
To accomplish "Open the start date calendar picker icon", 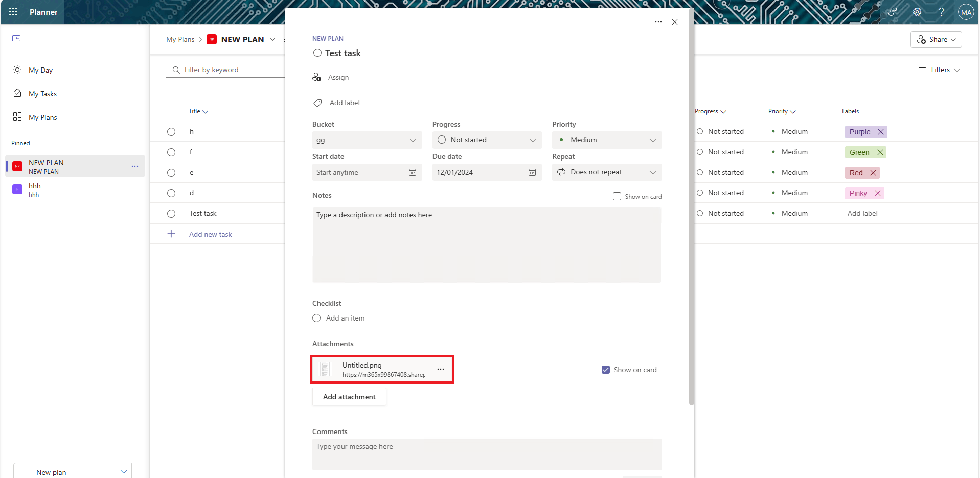I will 412,172.
